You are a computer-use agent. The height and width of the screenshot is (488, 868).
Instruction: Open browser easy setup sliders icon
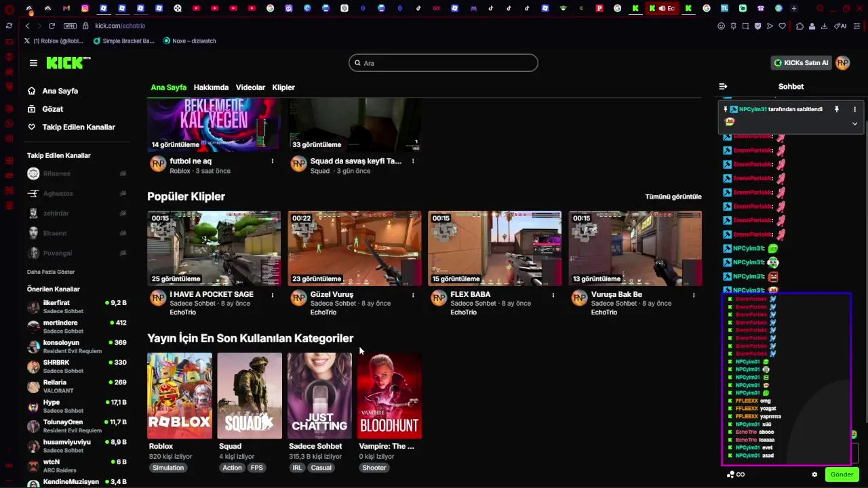(857, 26)
